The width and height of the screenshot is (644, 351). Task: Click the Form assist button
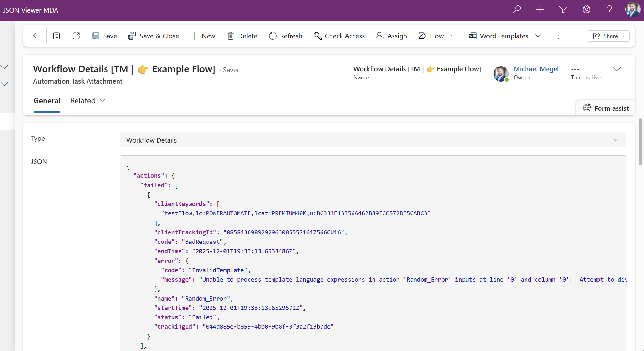606,108
